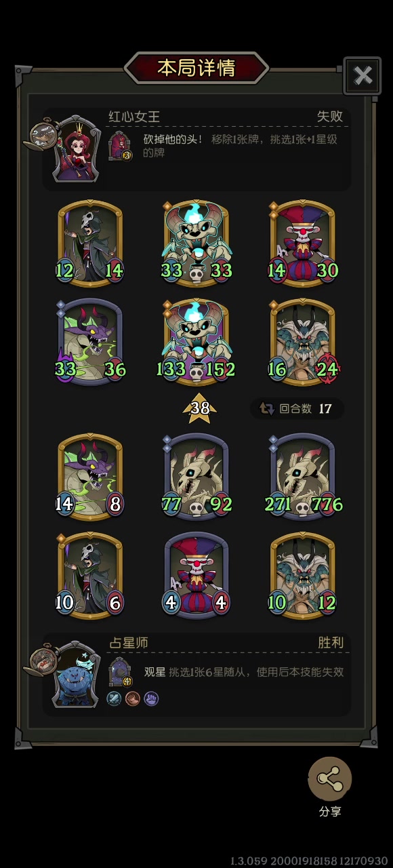Click the share icon labeled 分享
The image size is (393, 868).
click(x=330, y=779)
